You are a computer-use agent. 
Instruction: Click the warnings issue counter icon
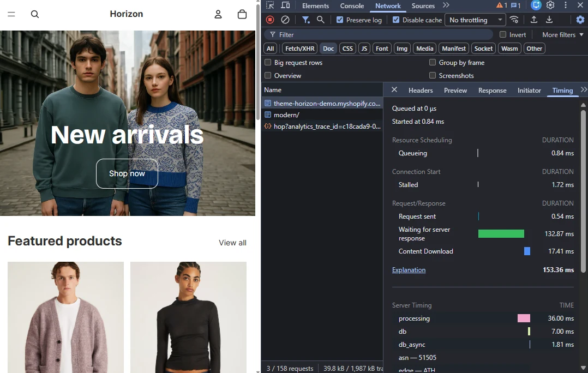502,5
